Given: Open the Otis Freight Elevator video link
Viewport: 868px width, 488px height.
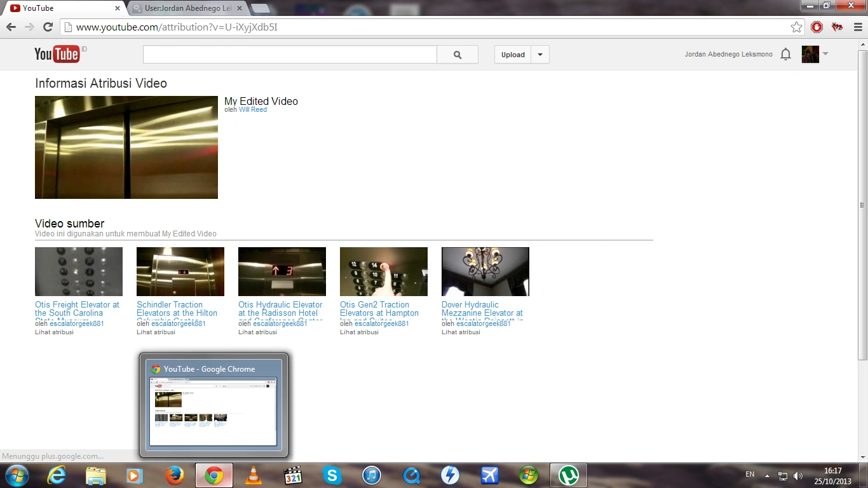Looking at the screenshot, I should coord(77,309).
